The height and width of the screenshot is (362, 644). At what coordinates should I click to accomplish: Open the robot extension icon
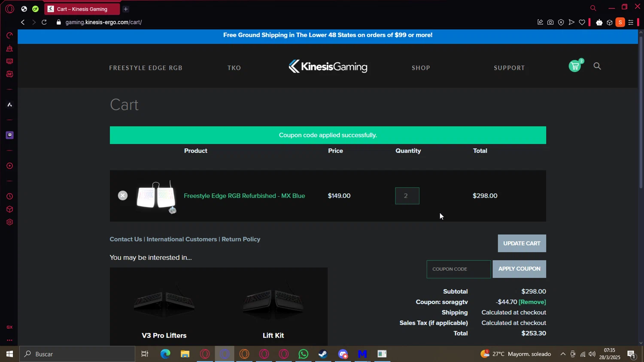click(x=599, y=22)
